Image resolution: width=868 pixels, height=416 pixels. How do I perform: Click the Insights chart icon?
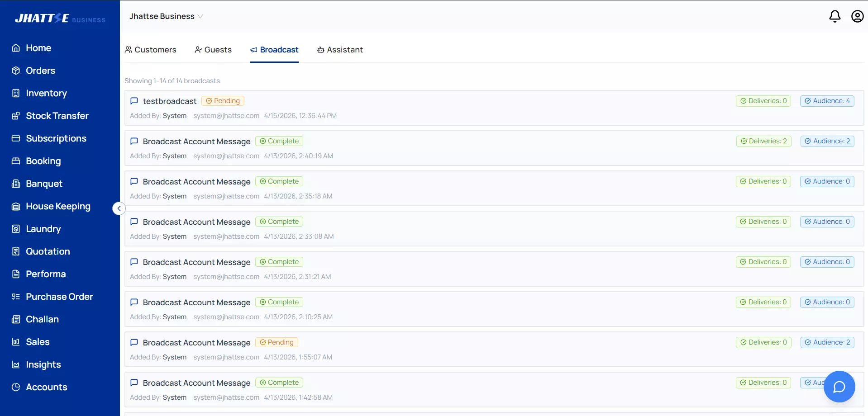(16, 364)
